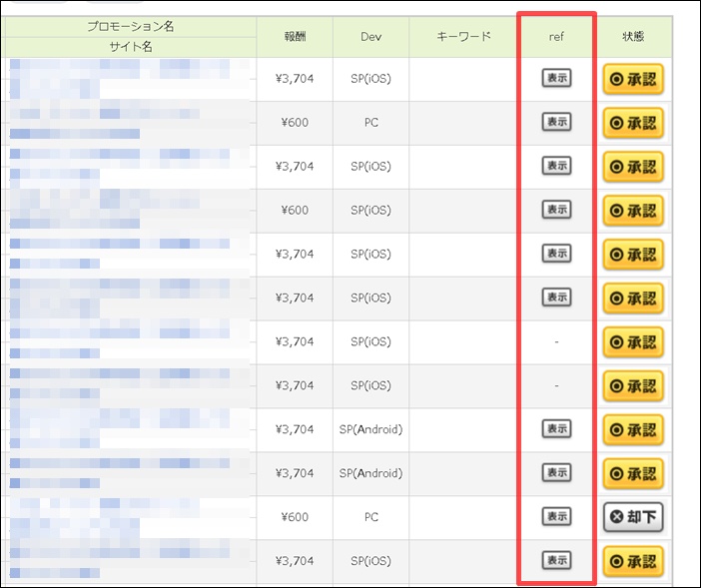The image size is (701, 588).
Task: Show ref for the 却下 row
Action: coord(556,516)
